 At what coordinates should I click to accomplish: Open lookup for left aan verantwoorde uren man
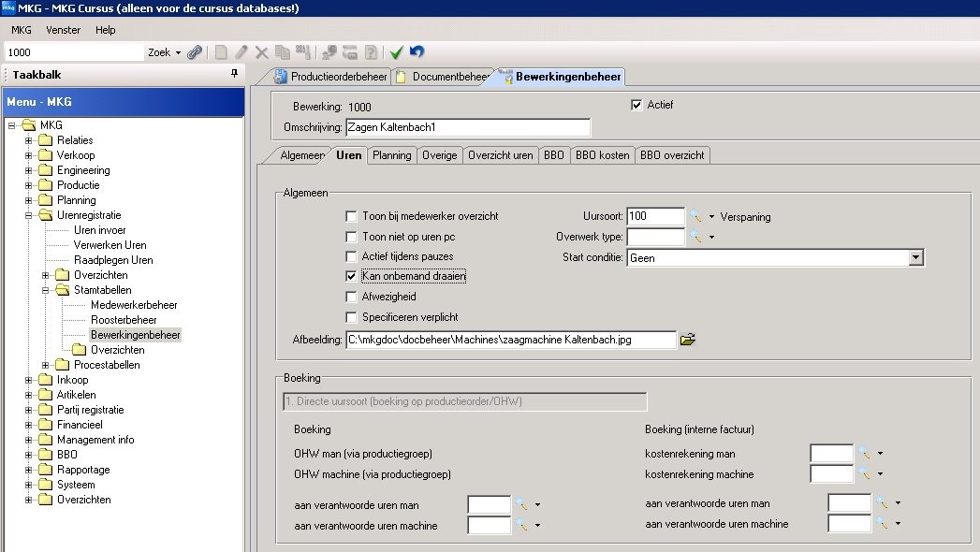(521, 504)
